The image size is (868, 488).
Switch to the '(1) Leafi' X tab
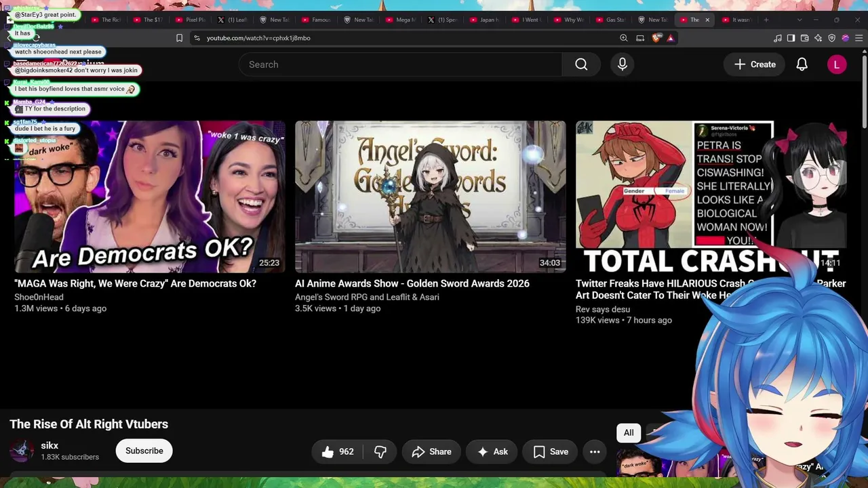click(x=233, y=20)
